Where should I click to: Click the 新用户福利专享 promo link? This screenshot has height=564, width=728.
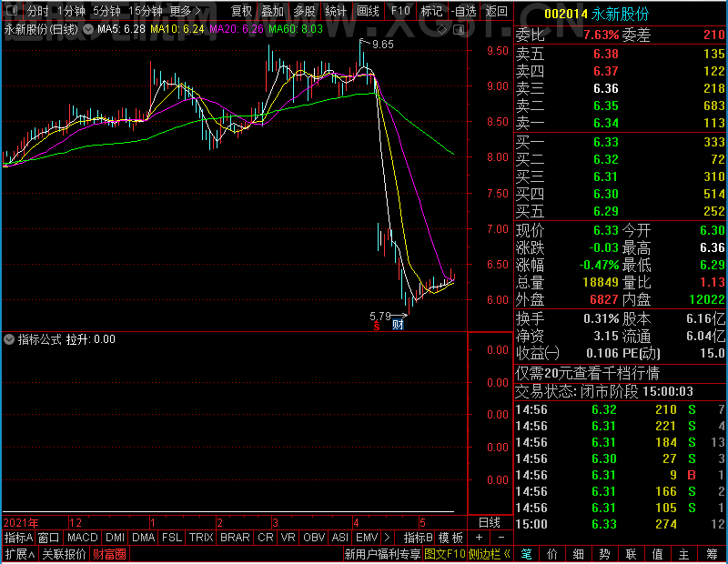pos(382,554)
